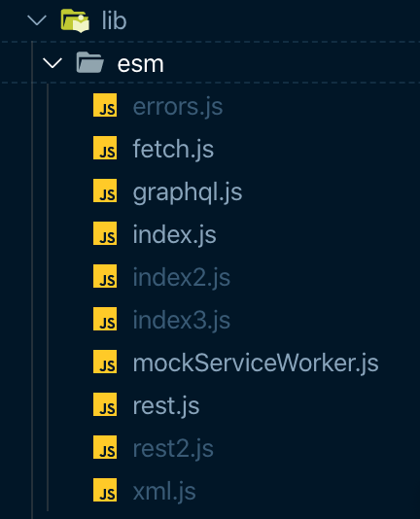420x519 pixels.
Task: Select rest.js in the esm folder
Action: tap(166, 406)
